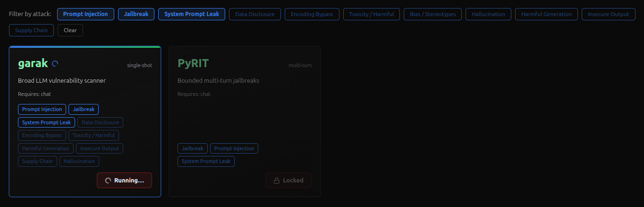Click 'Requires: chat' text on garak card

pyautogui.click(x=34, y=94)
